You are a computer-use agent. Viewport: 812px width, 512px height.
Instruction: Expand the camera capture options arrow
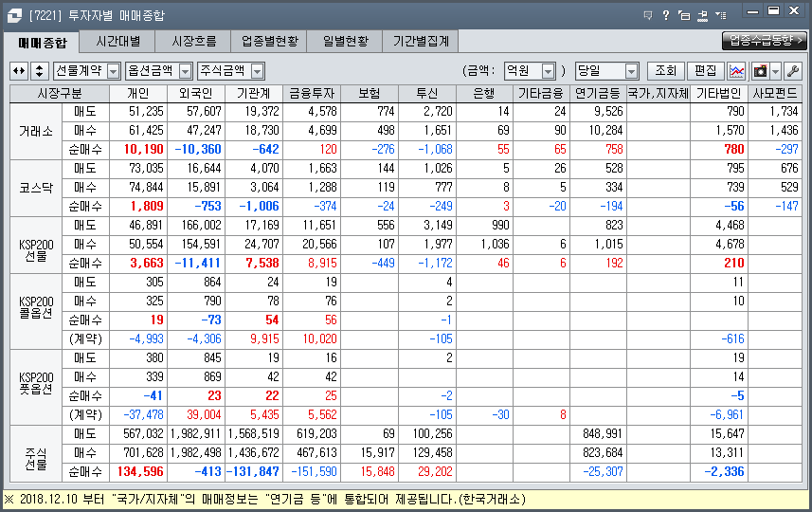pos(775,71)
